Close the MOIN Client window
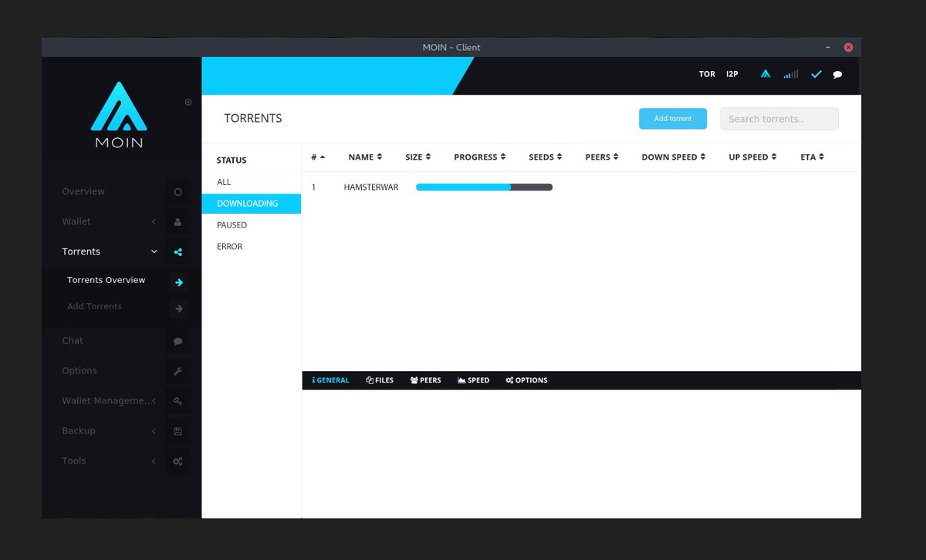Screen dimensions: 926x560 tap(849, 47)
